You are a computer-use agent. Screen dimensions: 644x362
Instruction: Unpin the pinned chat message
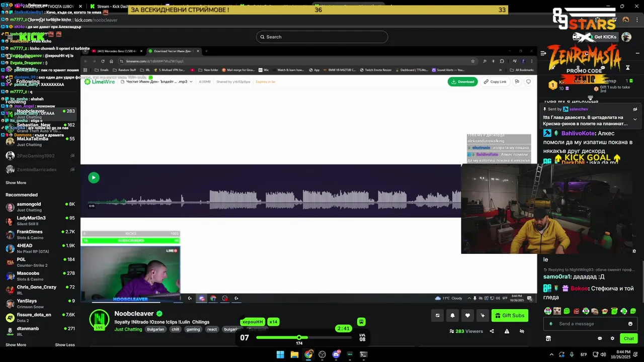[635, 109]
